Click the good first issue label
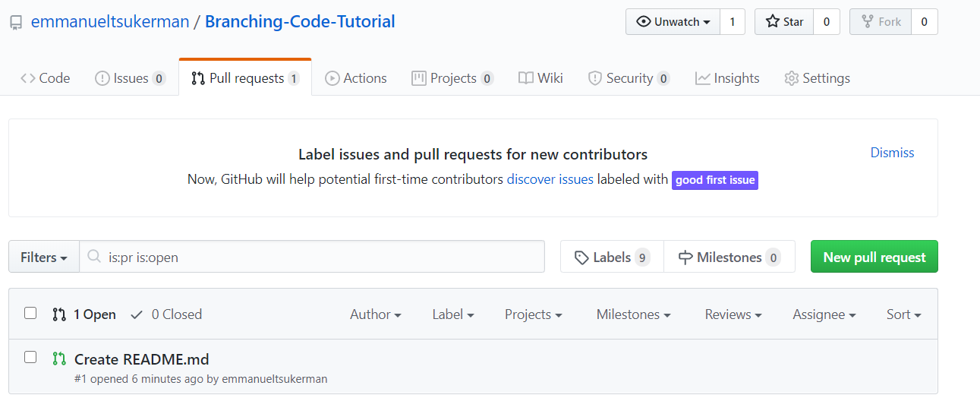 pos(715,180)
